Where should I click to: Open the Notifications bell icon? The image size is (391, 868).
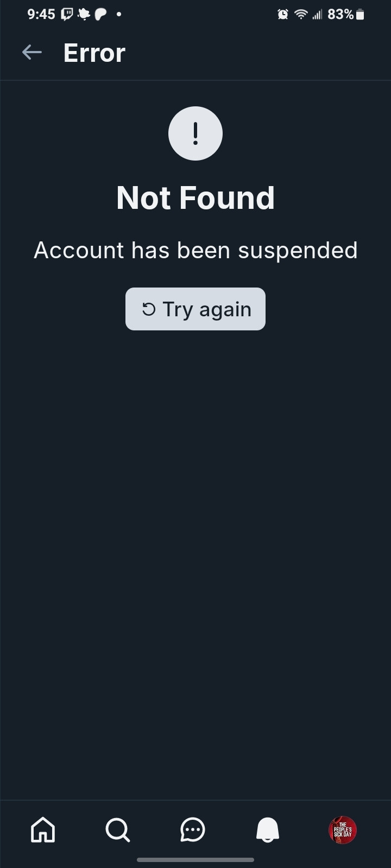[x=268, y=829]
